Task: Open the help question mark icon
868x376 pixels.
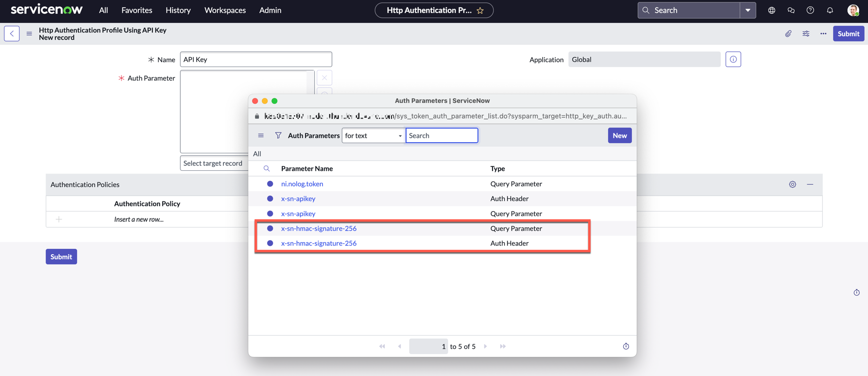Action: click(810, 10)
